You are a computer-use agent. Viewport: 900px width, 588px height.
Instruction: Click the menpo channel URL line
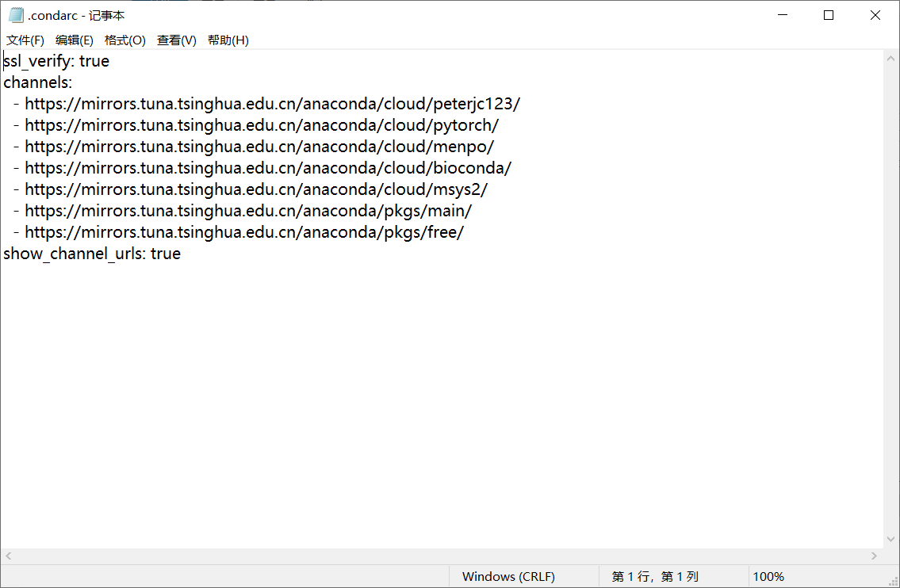click(x=254, y=147)
